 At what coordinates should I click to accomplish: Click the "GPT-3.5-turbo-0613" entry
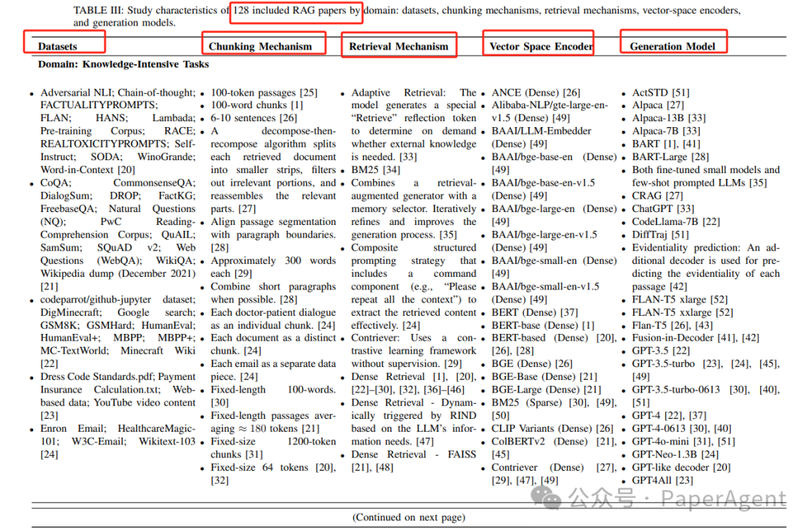705,396
